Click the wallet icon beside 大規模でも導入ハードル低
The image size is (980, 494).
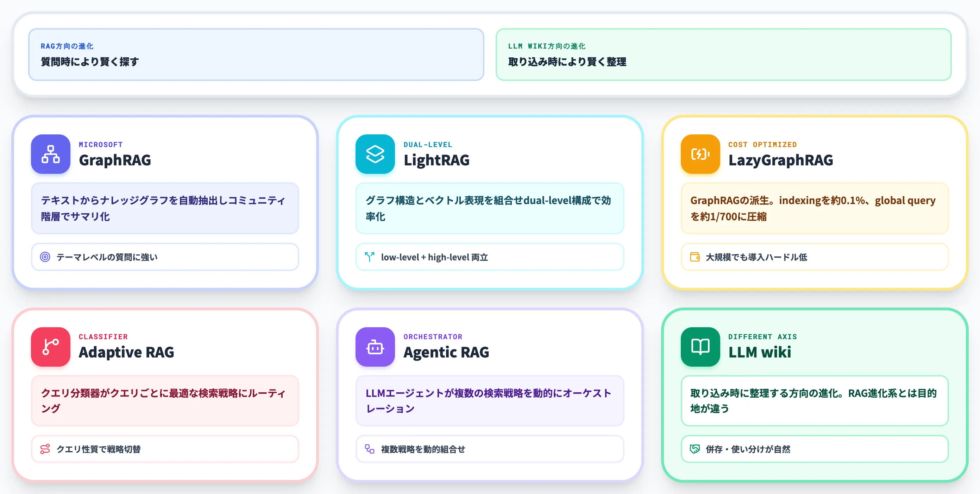[x=695, y=257]
